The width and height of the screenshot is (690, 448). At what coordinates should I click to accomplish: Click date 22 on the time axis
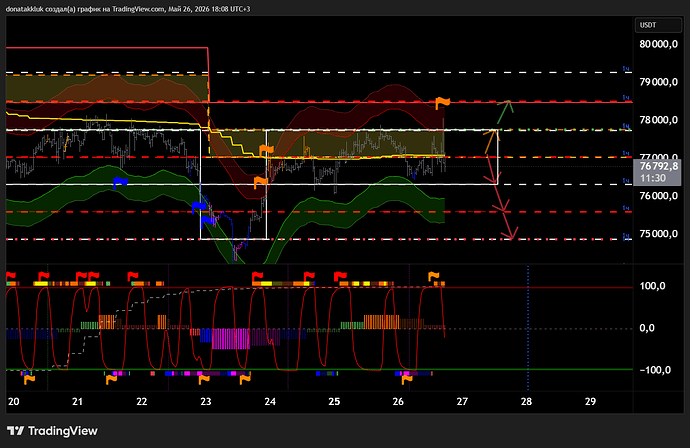click(x=142, y=401)
